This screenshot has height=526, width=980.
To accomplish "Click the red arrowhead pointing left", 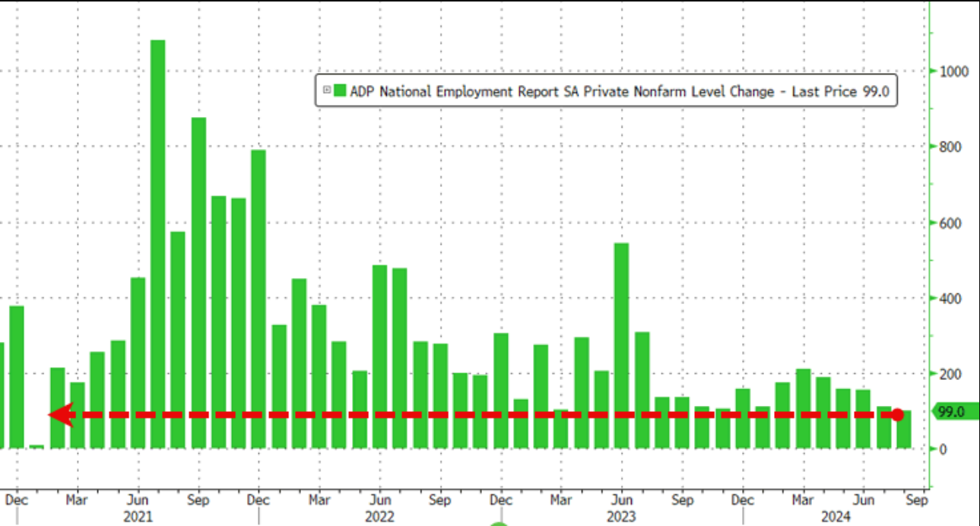I will click(x=61, y=415).
